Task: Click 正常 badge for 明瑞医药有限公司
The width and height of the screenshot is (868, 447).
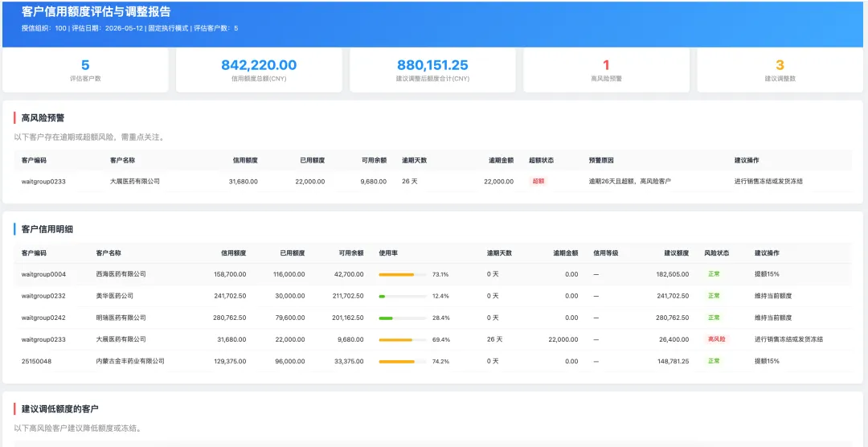Action: (x=713, y=318)
